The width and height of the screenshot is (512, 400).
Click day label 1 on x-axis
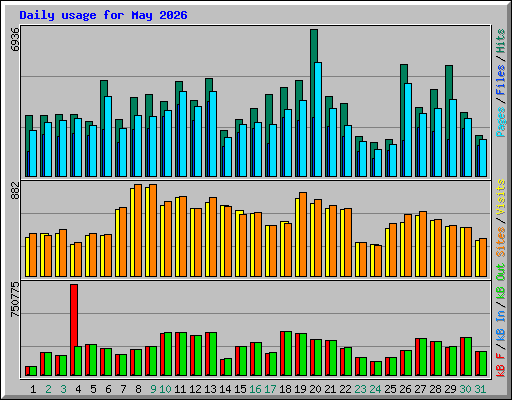(33, 389)
